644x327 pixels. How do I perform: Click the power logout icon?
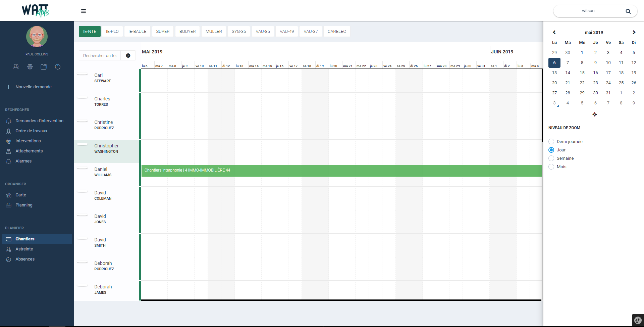[58, 67]
